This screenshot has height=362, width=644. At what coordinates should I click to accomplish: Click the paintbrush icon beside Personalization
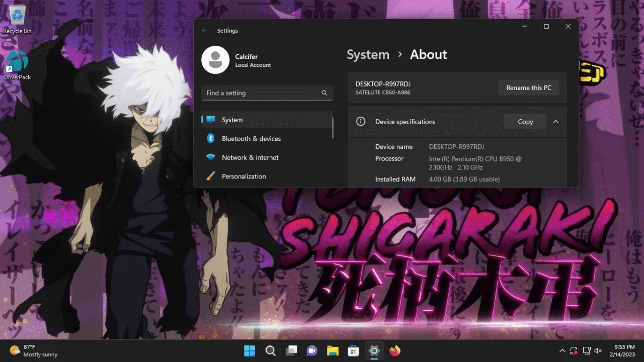pos(211,176)
